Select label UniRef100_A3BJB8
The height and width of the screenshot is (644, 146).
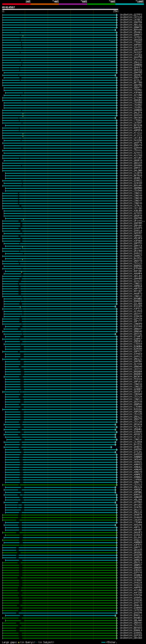(x=131, y=211)
